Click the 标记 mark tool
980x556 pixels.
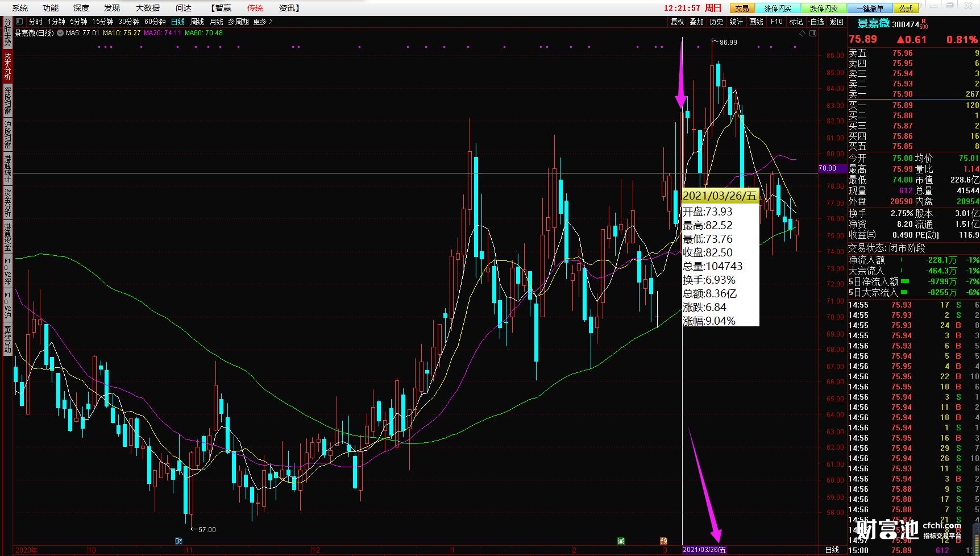pos(796,22)
